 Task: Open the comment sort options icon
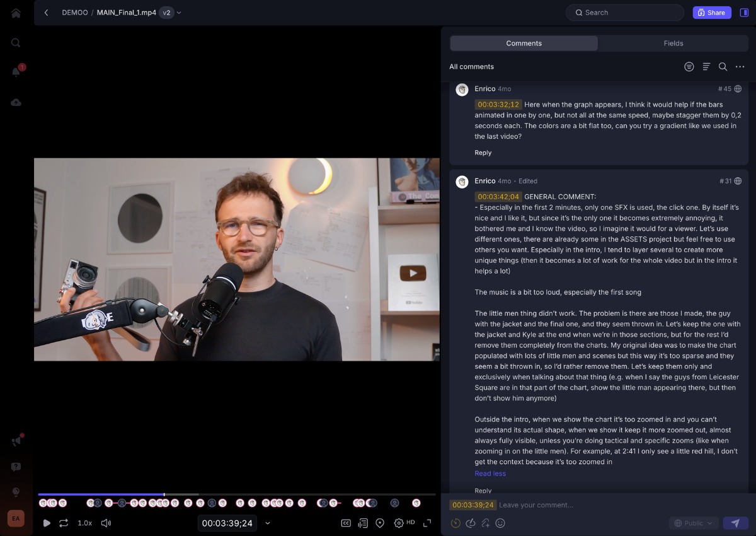pos(706,67)
